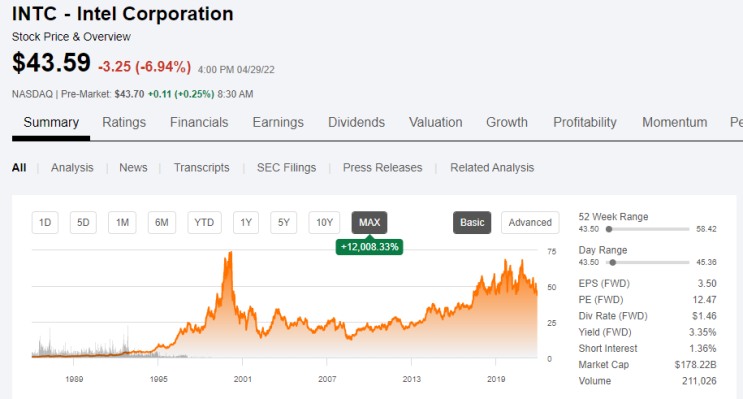Click the 4:00 PM 04/29/22 timestamp
This screenshot has width=743, height=399.
point(236,70)
